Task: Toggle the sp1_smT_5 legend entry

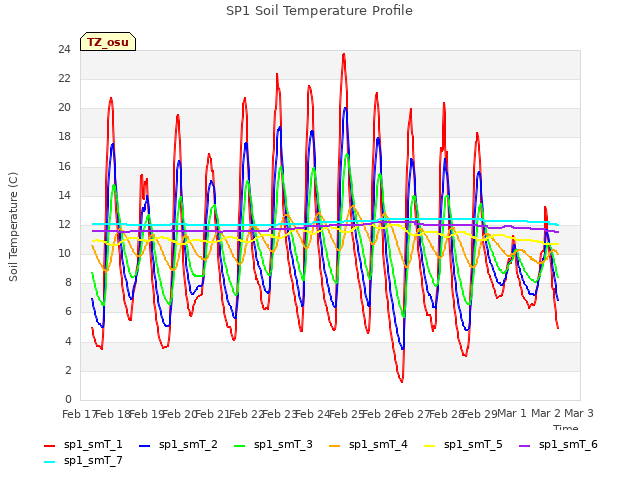Action: [463, 444]
